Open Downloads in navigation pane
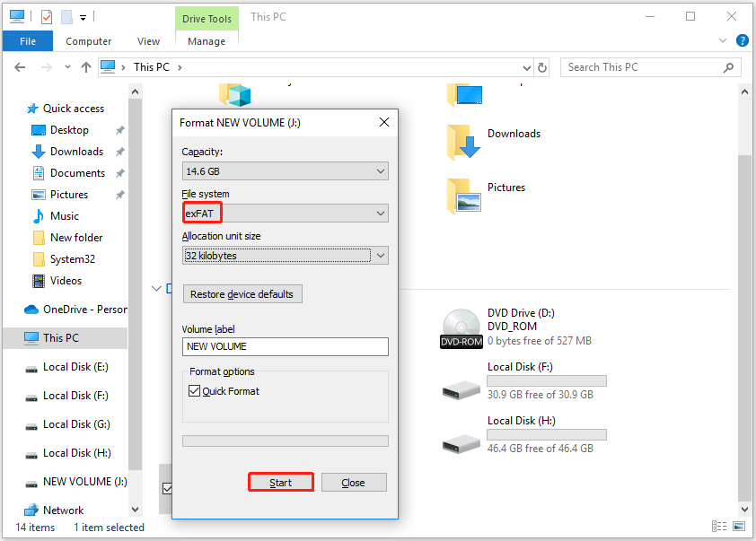Screen dimensions: 756x541 pos(76,152)
